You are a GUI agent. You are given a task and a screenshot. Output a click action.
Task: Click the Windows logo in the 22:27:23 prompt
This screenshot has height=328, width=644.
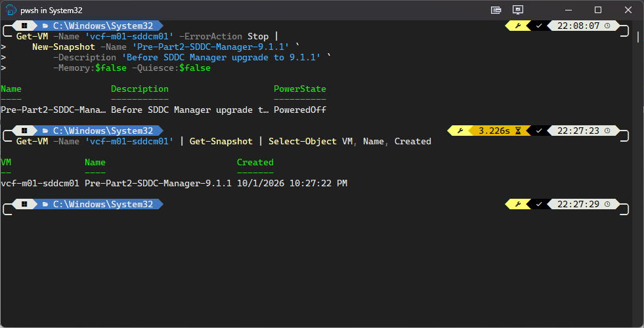[x=25, y=131]
